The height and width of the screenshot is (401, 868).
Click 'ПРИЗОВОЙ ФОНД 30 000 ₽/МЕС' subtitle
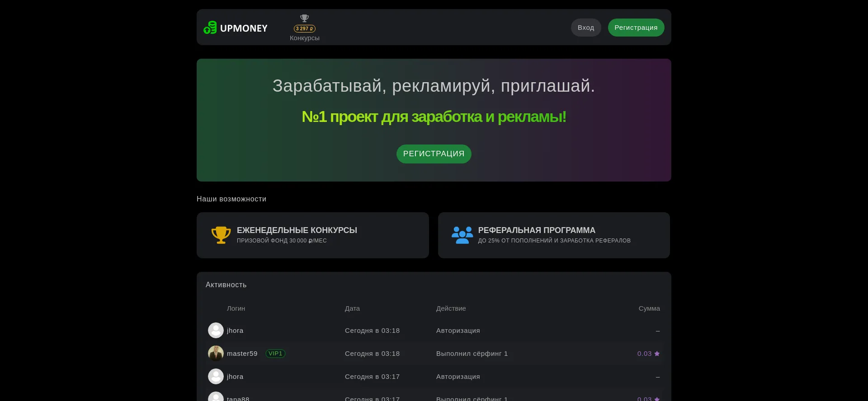282,241
